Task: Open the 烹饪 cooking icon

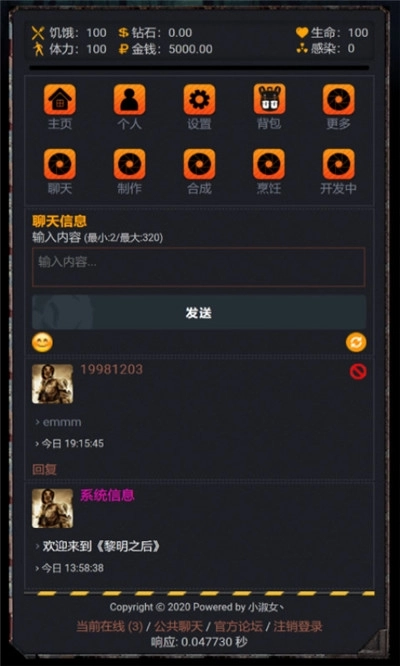Action: [269, 164]
